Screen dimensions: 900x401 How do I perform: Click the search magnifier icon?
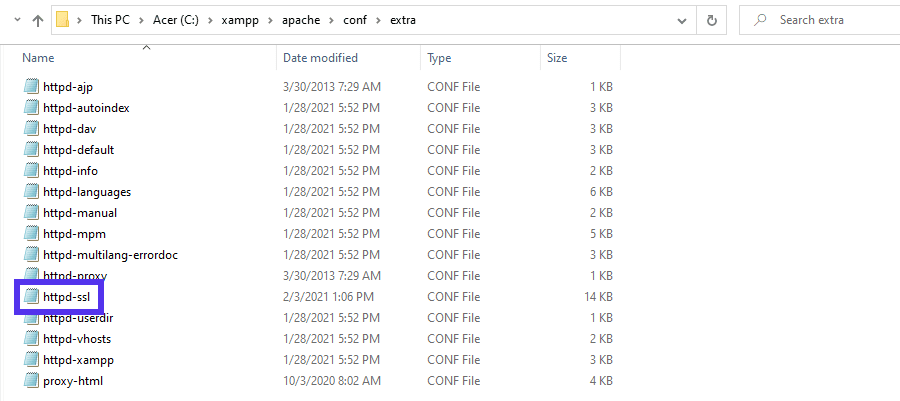pyautogui.click(x=761, y=20)
